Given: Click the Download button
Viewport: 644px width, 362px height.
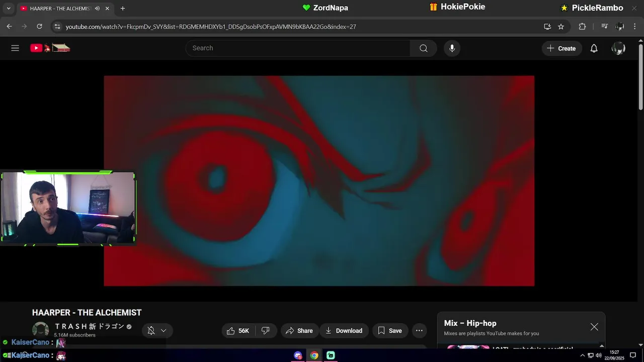Looking at the screenshot, I should coord(344,330).
